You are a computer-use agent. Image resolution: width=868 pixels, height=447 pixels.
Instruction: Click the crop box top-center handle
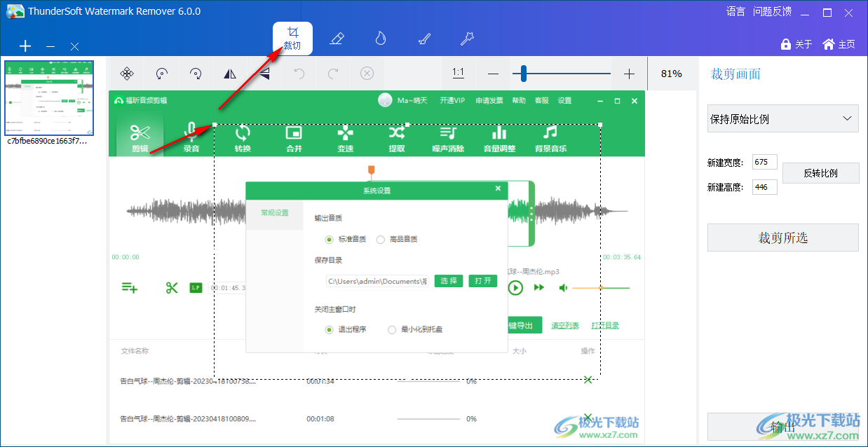407,125
